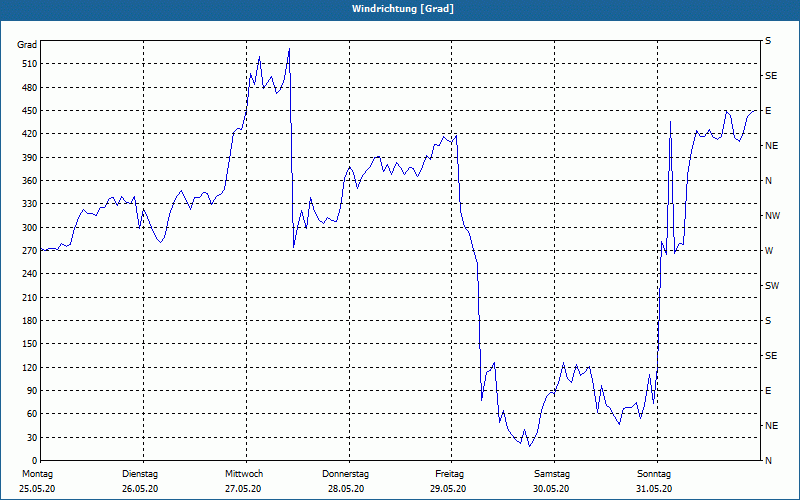Click 'SE' compass label between 480 and 510 gridlines
Viewport: 800px width, 500px height.
pos(771,76)
